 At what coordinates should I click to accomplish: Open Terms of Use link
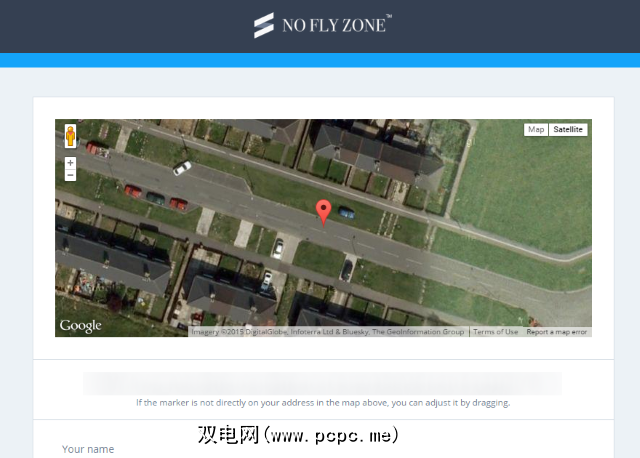tap(496, 332)
